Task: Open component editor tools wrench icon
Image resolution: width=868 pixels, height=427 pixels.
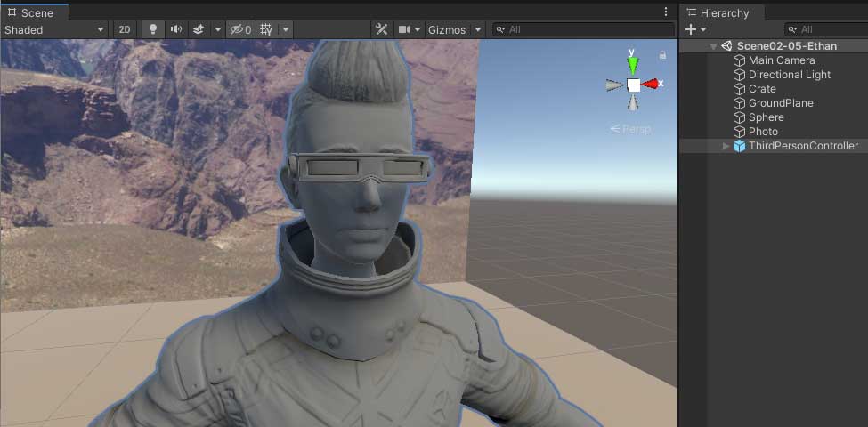Action: 381,30
